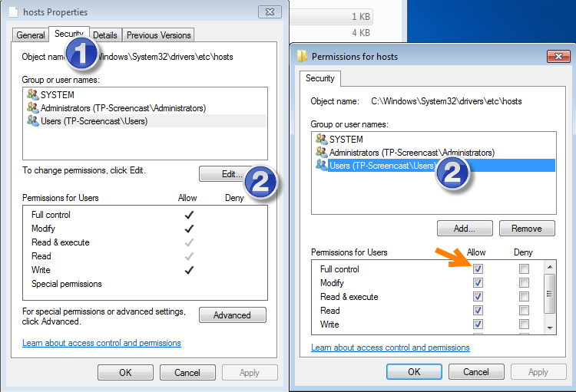Tick Deny checkbox for Write permission
The image size is (576, 392).
(x=524, y=324)
